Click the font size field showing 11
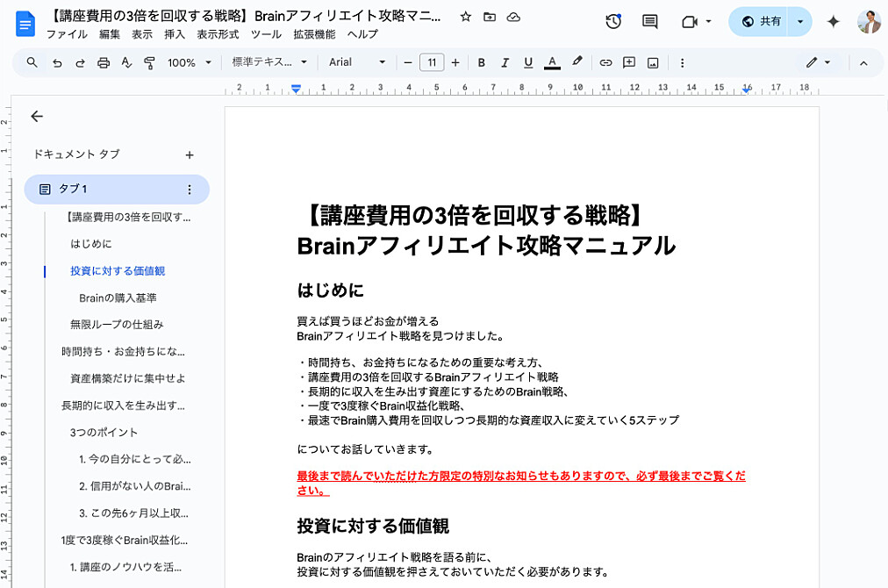The image size is (888, 588). pos(432,62)
